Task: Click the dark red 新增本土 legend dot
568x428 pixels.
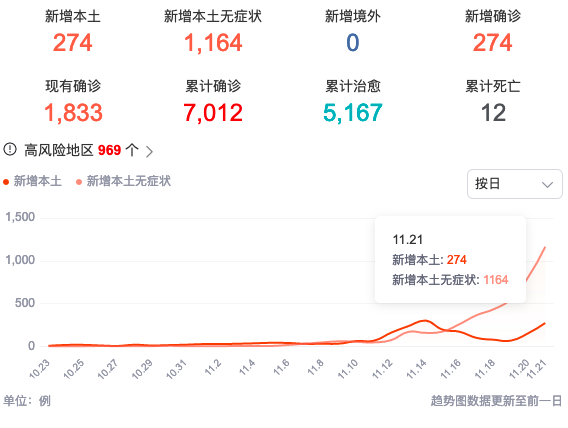Action: (x=6, y=182)
